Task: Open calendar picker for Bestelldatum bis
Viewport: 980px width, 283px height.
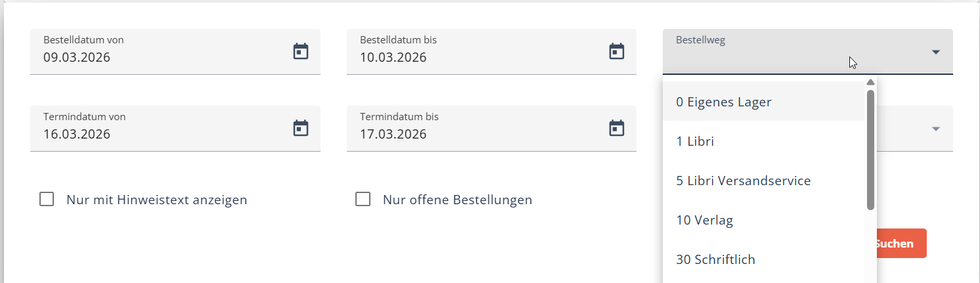Action: [617, 51]
